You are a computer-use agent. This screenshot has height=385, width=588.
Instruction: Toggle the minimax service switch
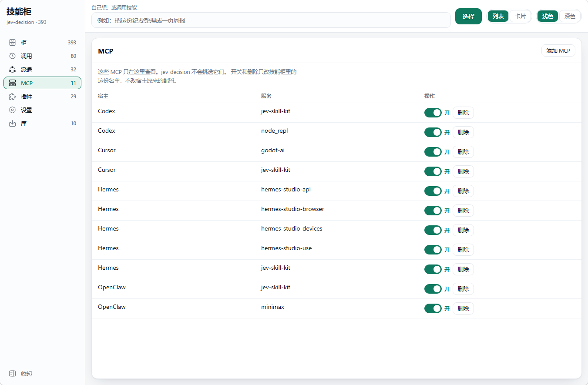point(433,308)
